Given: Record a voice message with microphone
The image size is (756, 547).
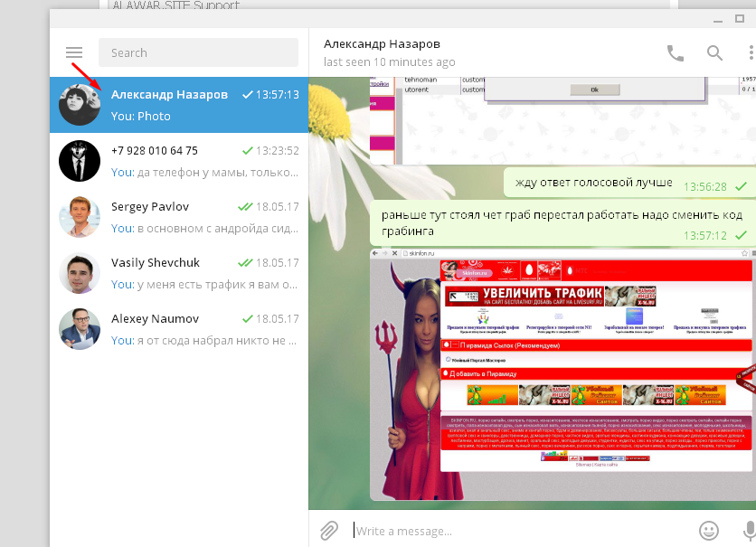Looking at the screenshot, I should (749, 530).
